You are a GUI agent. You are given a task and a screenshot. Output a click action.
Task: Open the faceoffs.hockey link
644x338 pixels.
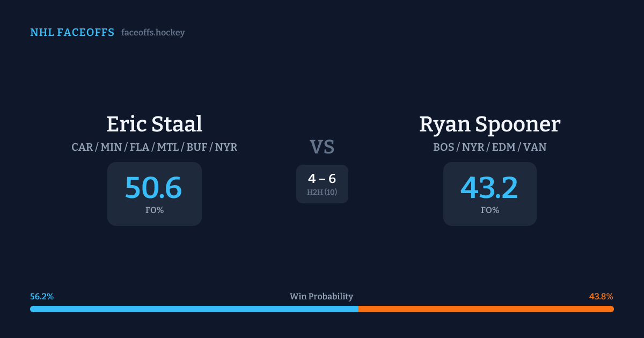pyautogui.click(x=153, y=33)
